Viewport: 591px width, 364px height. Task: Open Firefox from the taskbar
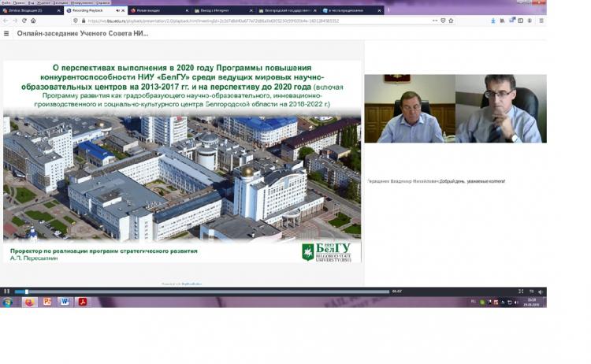29,302
